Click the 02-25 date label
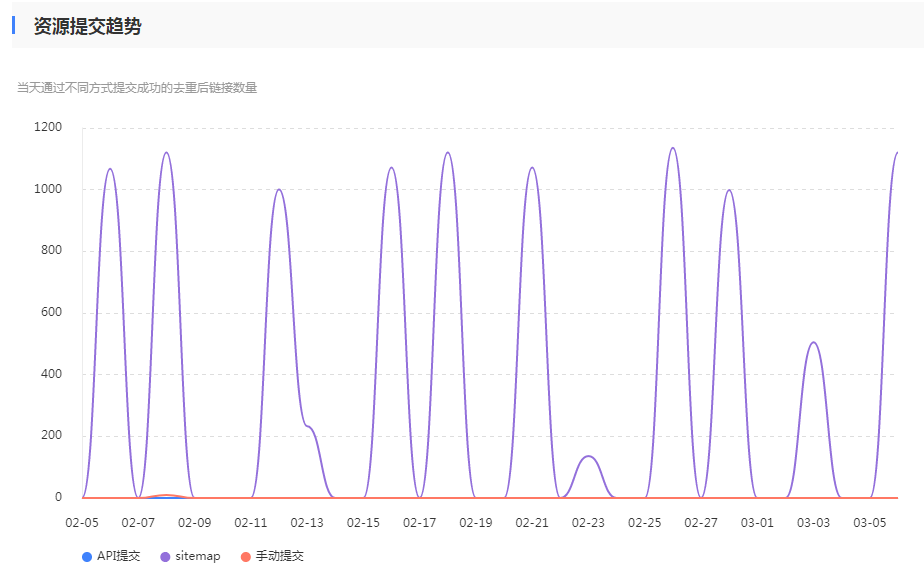This screenshot has width=924, height=565. [645, 523]
